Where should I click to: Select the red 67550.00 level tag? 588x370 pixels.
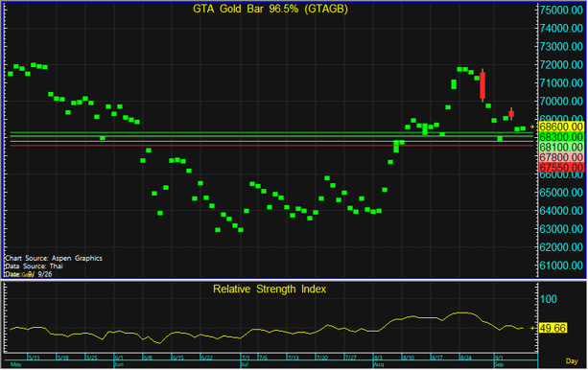561,167
